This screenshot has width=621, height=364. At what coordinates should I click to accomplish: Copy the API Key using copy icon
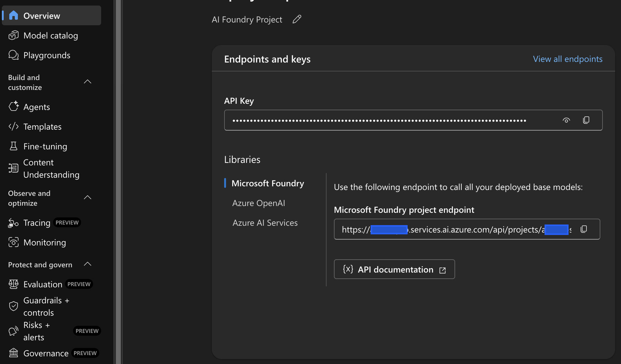coord(586,120)
